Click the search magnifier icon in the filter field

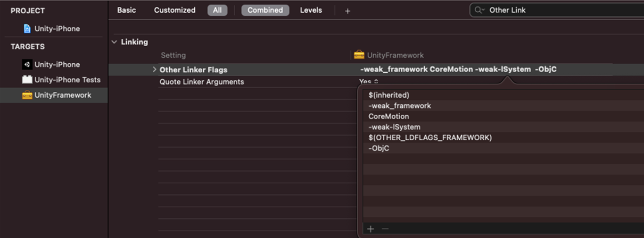tap(480, 10)
